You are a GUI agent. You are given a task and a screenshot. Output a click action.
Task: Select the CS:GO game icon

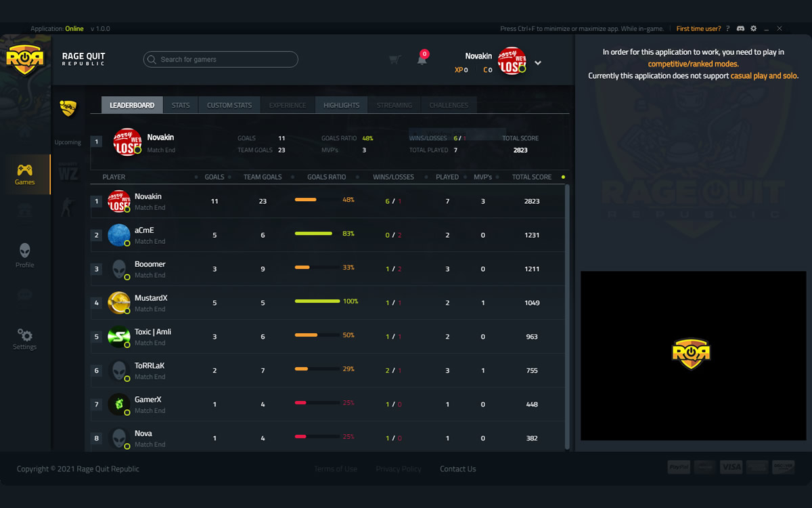67,207
